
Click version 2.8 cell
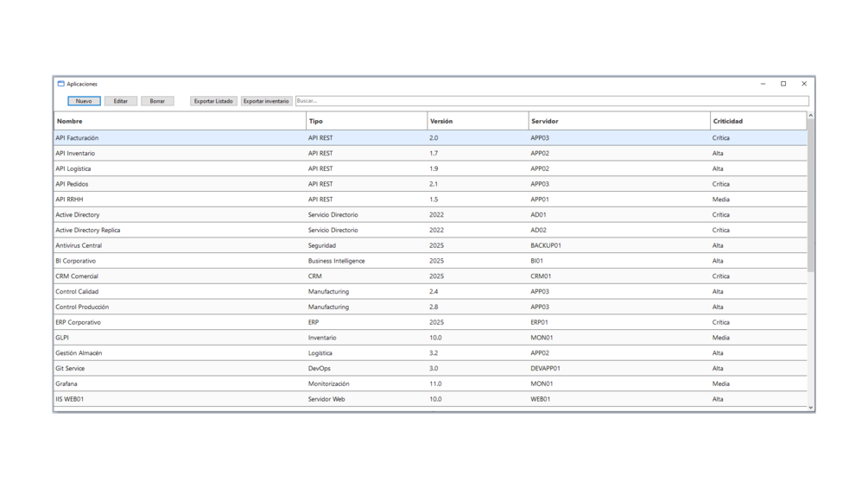tap(434, 307)
